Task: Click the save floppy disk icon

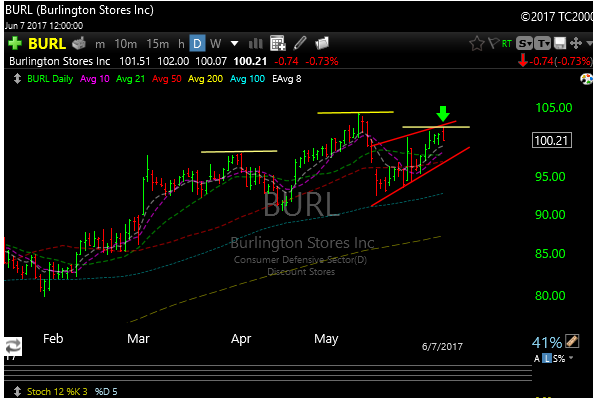Action: click(x=560, y=44)
